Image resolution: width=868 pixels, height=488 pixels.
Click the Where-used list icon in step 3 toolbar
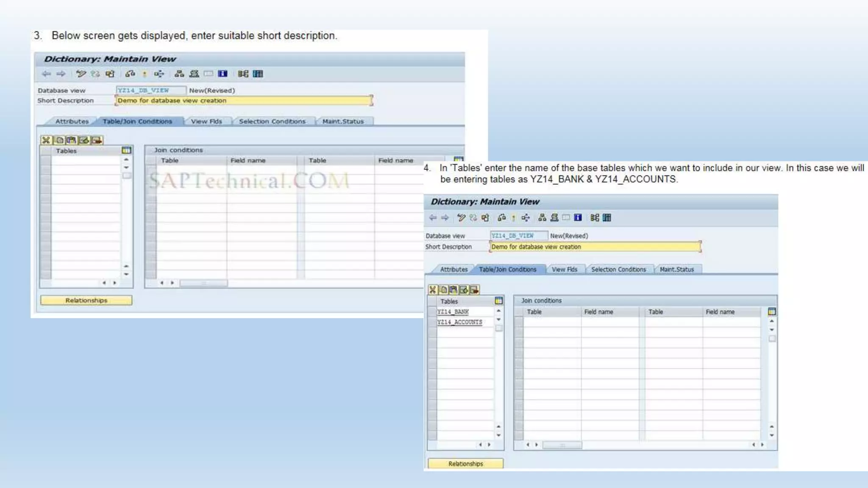159,74
